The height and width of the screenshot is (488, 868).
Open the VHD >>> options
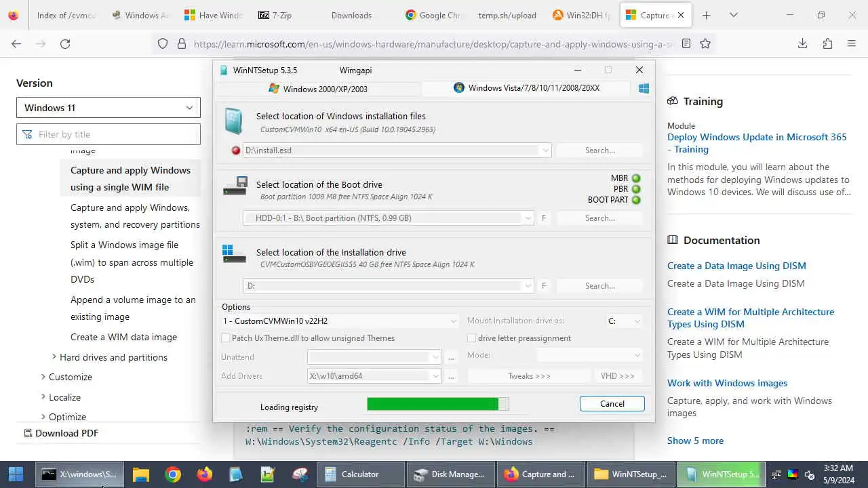(617, 376)
